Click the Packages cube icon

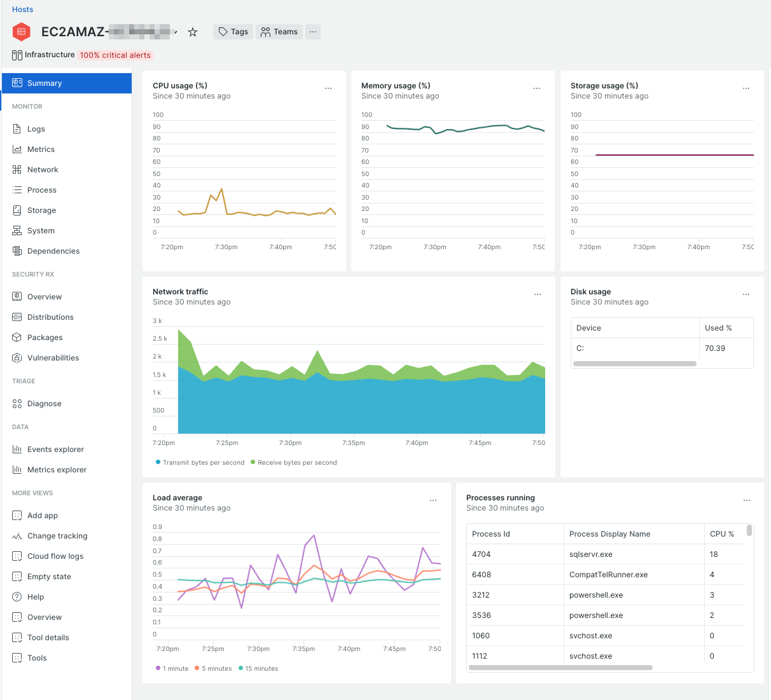[x=17, y=338]
